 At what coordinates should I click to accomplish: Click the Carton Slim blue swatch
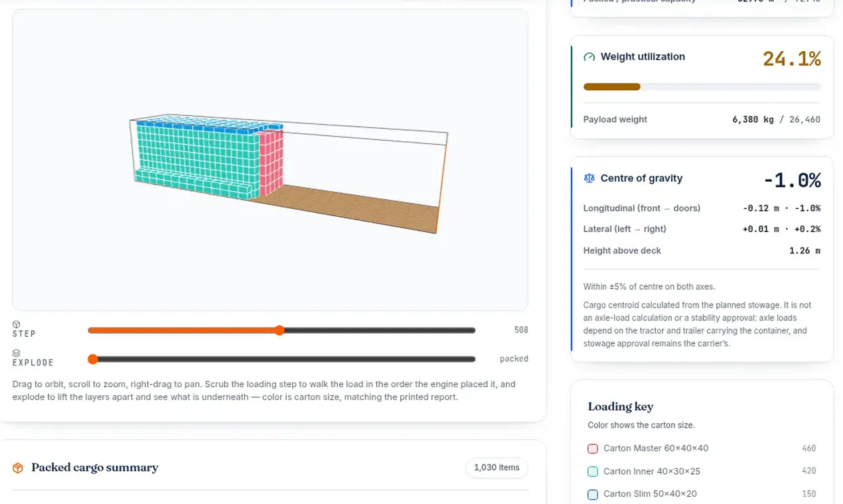coord(593,494)
